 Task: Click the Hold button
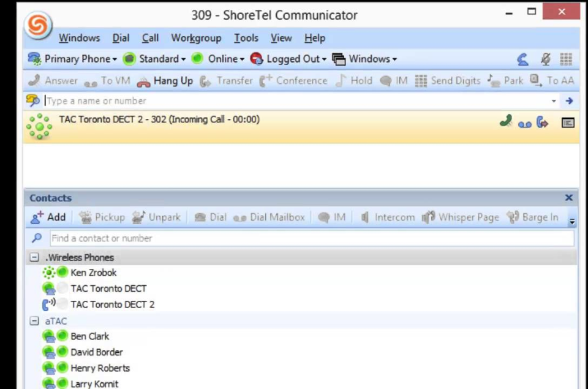(354, 81)
